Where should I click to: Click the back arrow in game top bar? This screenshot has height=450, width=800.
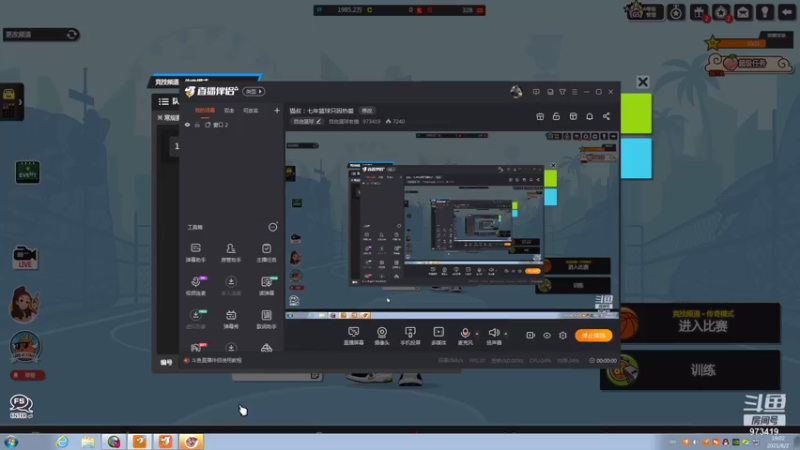[x=787, y=12]
